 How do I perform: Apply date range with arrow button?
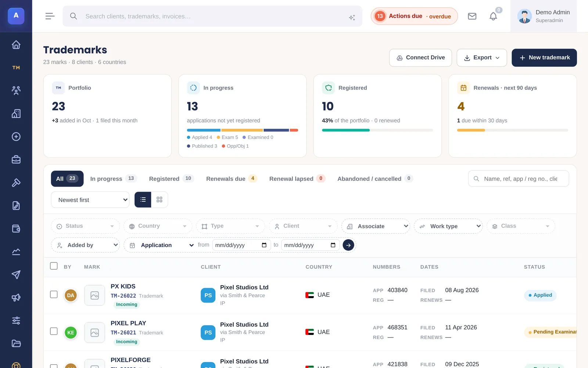click(348, 245)
